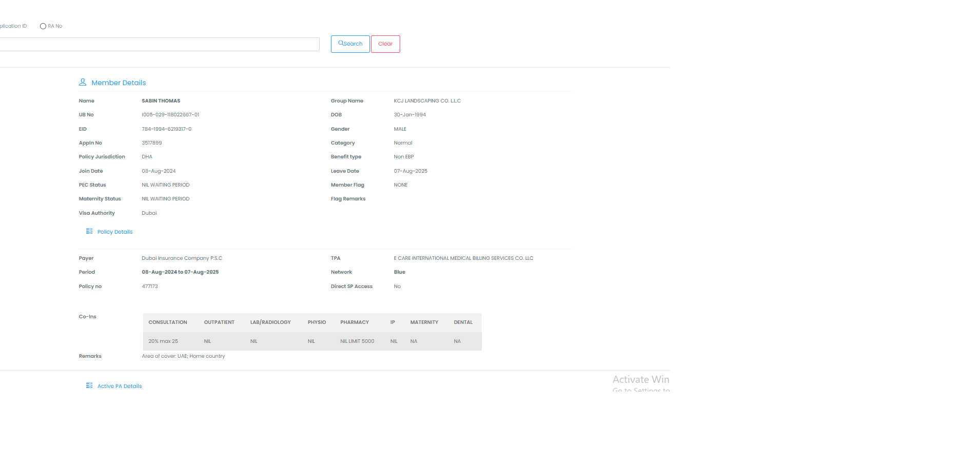The width and height of the screenshot is (980, 449).
Task: Click Network value Blue
Action: (x=400, y=272)
